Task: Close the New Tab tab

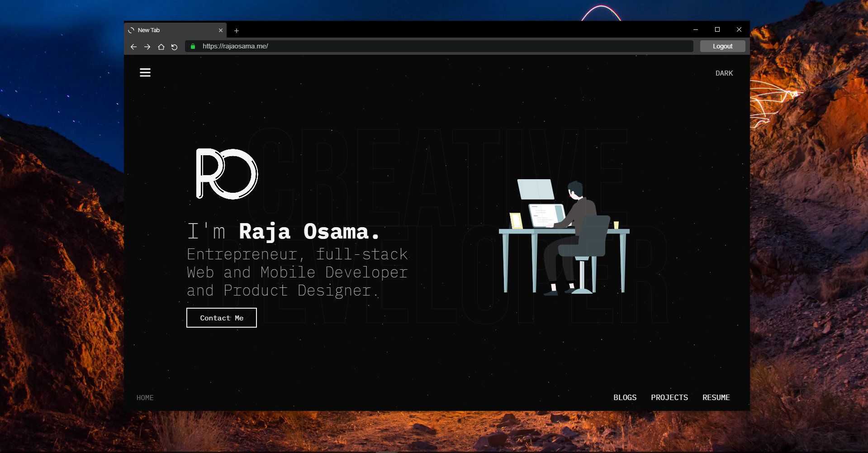Action: tap(221, 30)
